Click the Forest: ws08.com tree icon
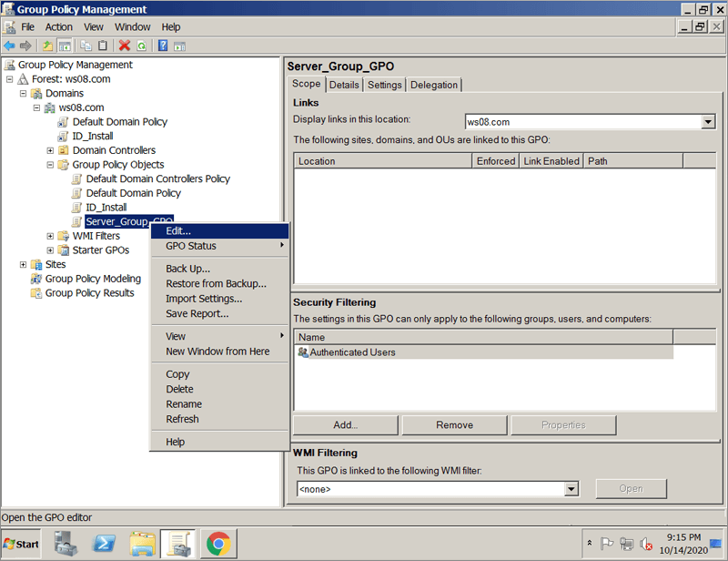Image resolution: width=728 pixels, height=561 pixels. 23,79
